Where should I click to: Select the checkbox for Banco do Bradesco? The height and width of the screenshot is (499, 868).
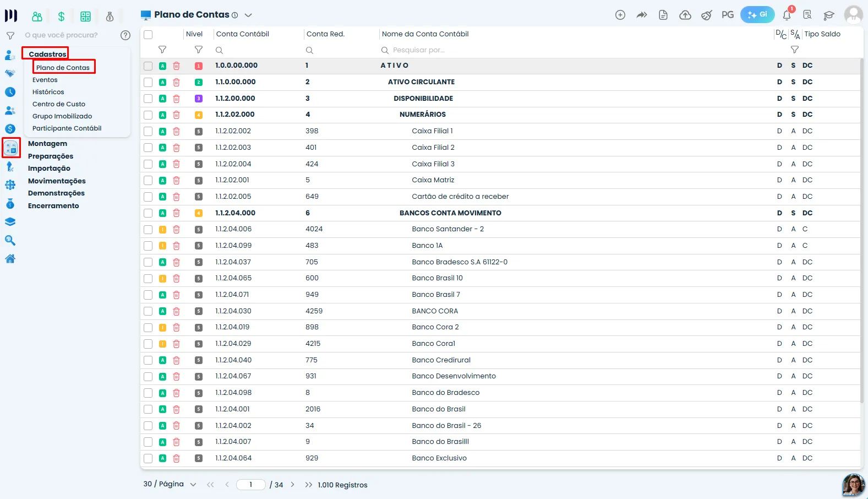148,393
